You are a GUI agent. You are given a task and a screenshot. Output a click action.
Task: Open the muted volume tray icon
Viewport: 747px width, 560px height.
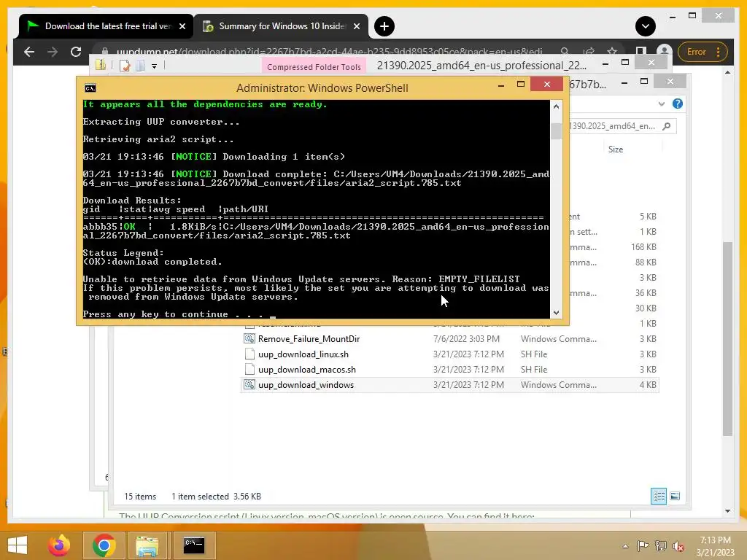678,545
